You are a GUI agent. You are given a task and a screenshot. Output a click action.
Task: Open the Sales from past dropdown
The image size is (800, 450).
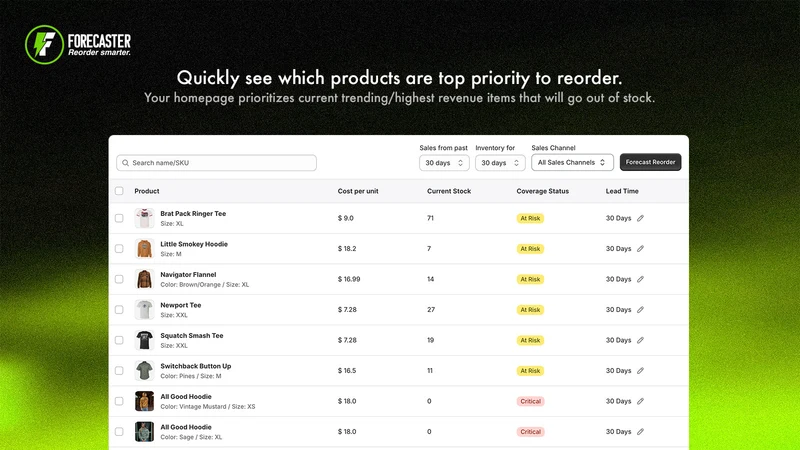[x=444, y=163]
